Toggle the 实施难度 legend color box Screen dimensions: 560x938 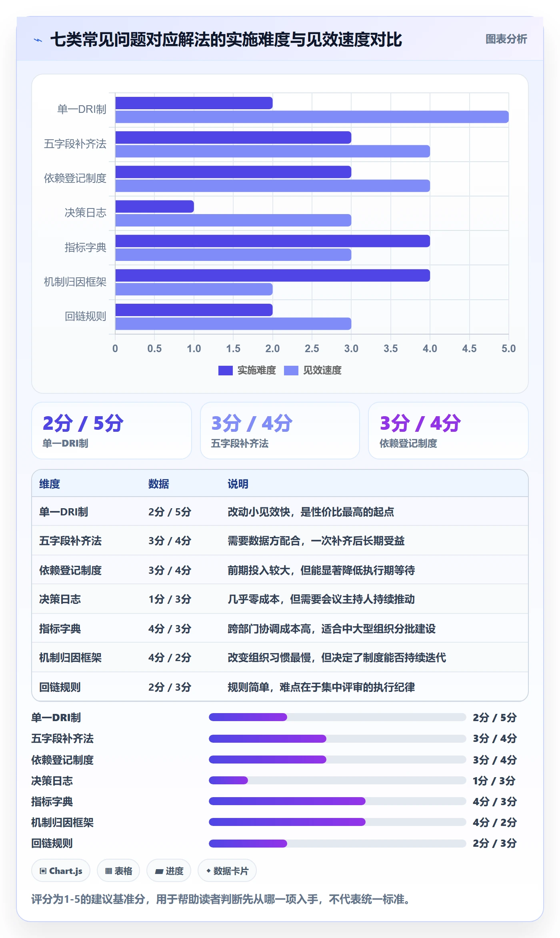click(225, 370)
